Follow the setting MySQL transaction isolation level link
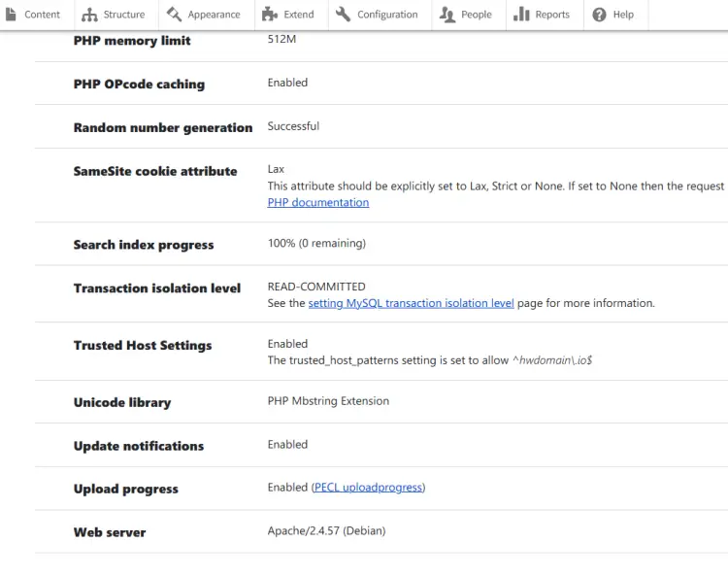The height and width of the screenshot is (576, 728). point(411,303)
